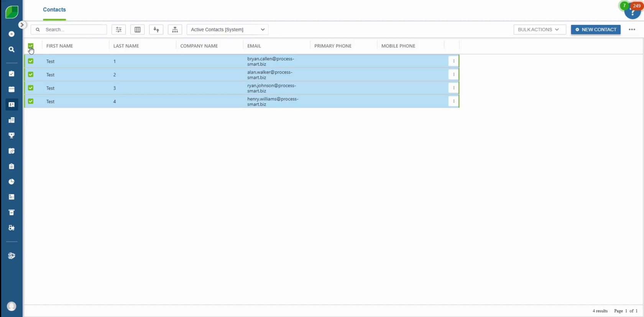Open the tractor sidebar icon
This screenshot has width=644, height=317.
coord(11,227)
